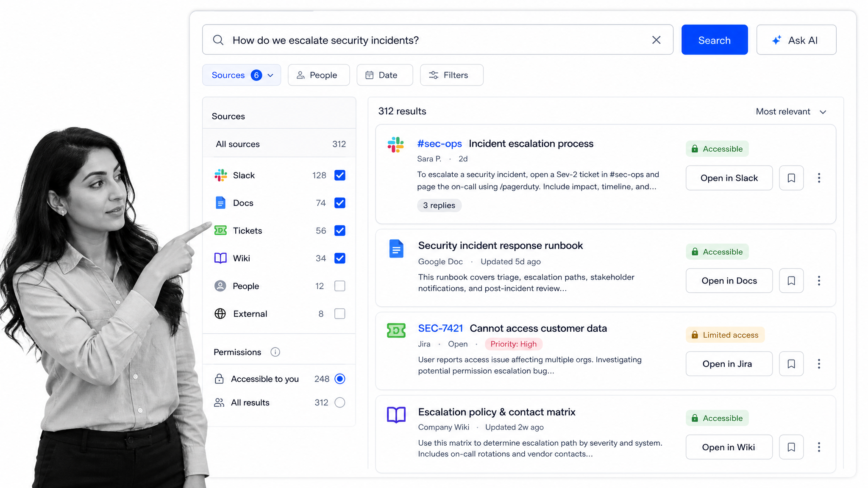
Task: Open Security incident response runbook title
Action: (501, 246)
